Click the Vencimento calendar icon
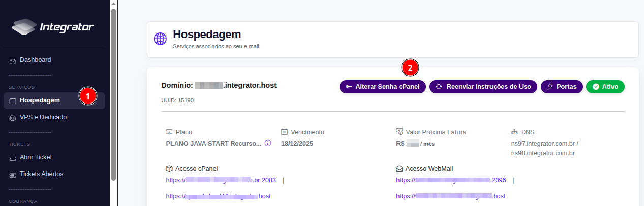 click(x=285, y=132)
